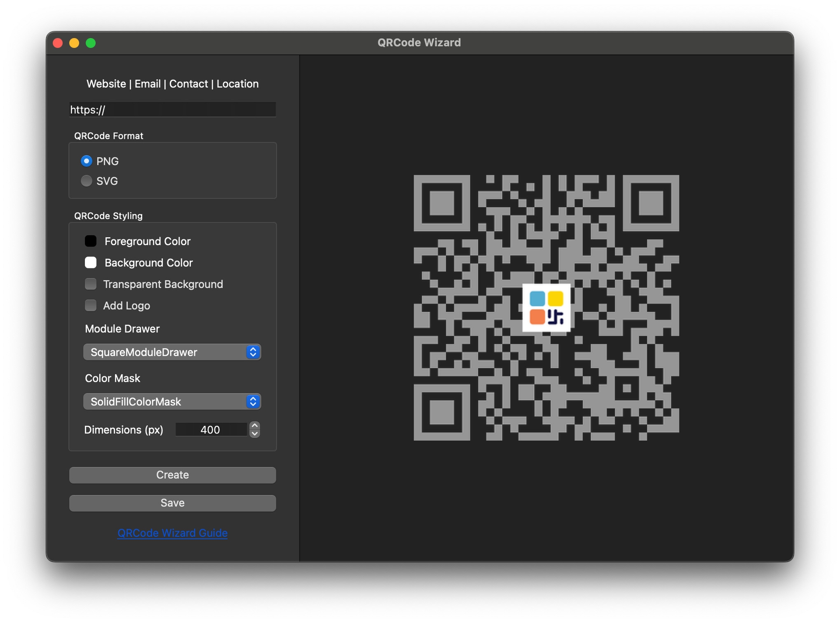This screenshot has width=840, height=623.
Task: Open the Foreground Color black swatch
Action: click(x=91, y=241)
